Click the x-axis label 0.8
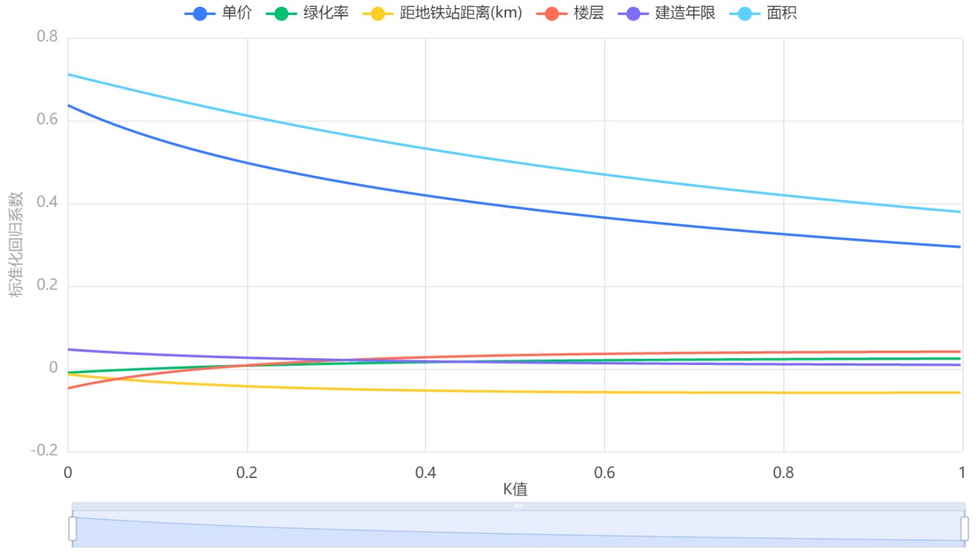 pyautogui.click(x=783, y=473)
